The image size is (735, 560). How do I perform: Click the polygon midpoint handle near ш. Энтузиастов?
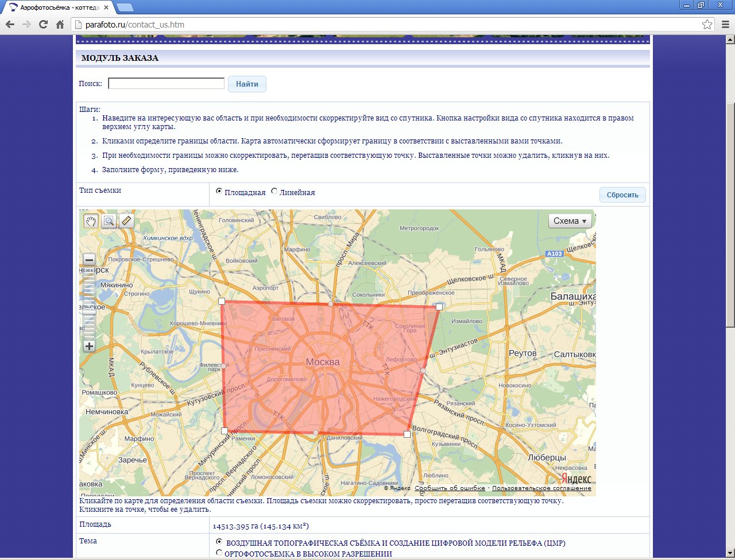pos(423,371)
